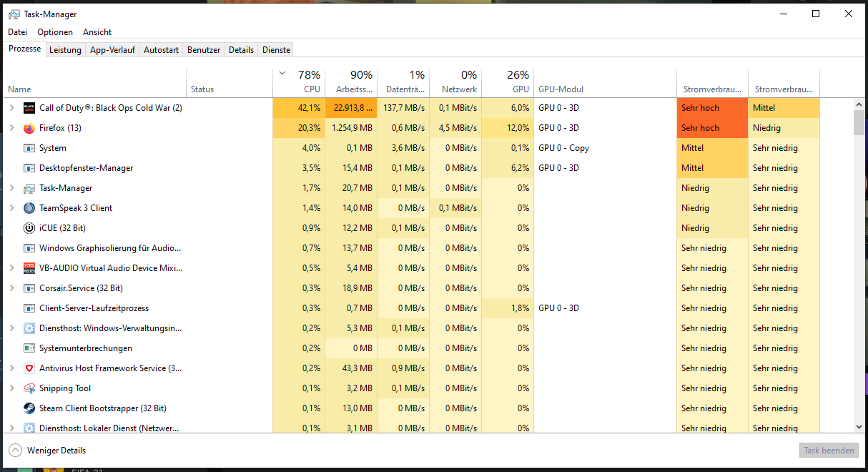Click Desktopfenster-Manager GPU value 6,2%
Image resolution: width=868 pixels, height=472 pixels.
(508, 168)
